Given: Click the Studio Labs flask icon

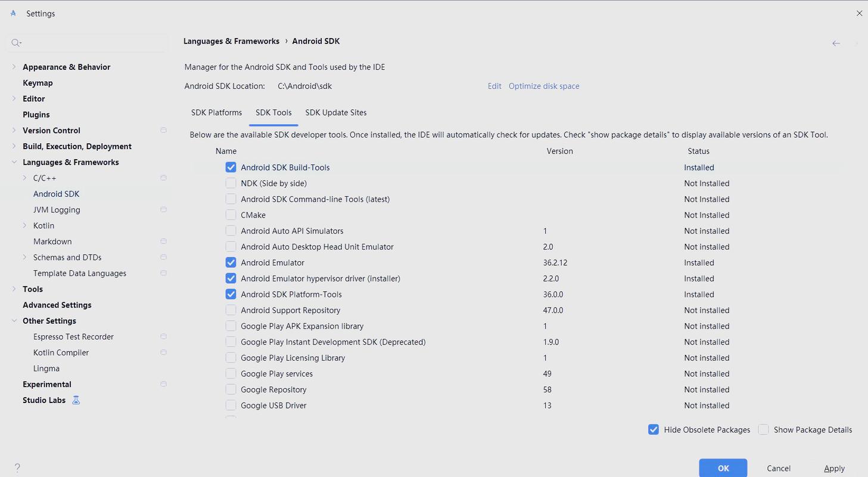Looking at the screenshot, I should tap(76, 400).
